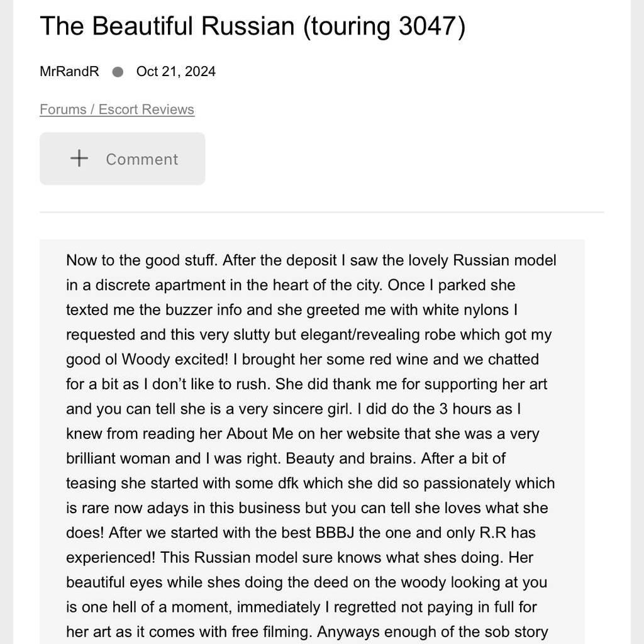Click the gray post body container
This screenshot has height=644, width=644.
(x=312, y=441)
